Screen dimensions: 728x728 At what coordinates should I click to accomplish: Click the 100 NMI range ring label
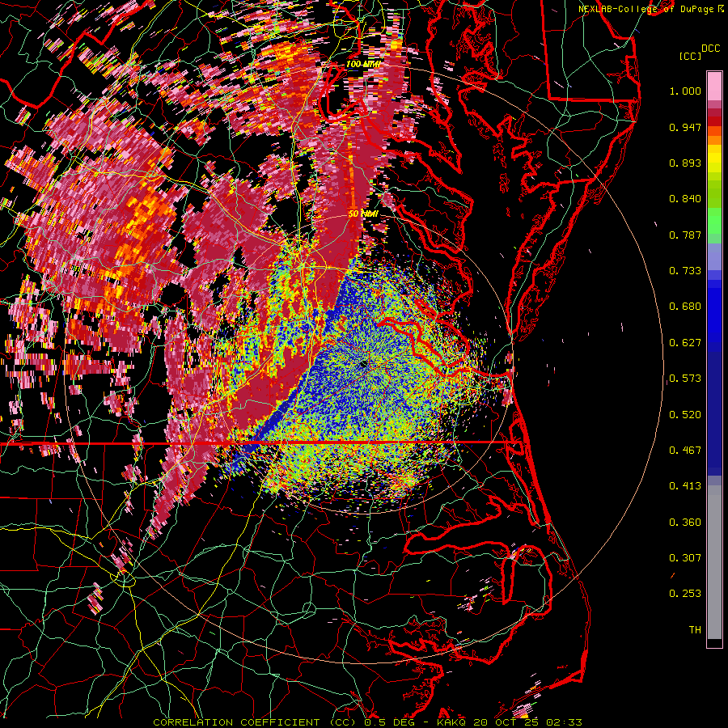[362, 64]
